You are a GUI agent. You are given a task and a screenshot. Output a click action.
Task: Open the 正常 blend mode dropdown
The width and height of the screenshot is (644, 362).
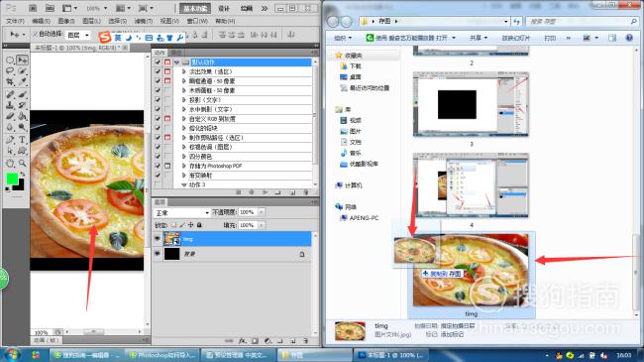182,212
